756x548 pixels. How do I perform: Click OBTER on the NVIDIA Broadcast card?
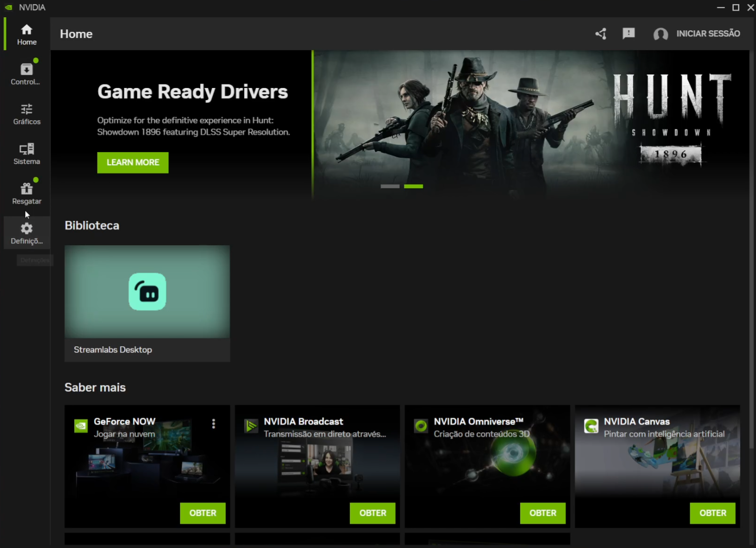372,513
